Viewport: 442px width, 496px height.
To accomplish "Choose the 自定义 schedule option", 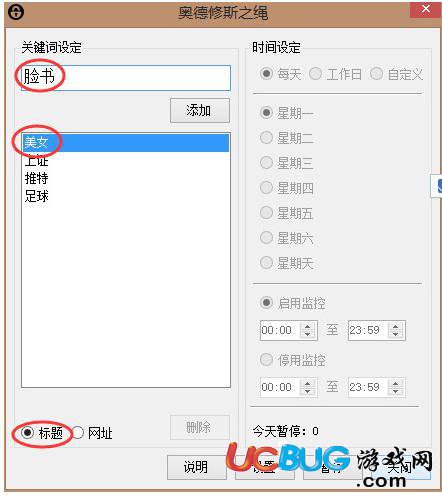I will 376,73.
